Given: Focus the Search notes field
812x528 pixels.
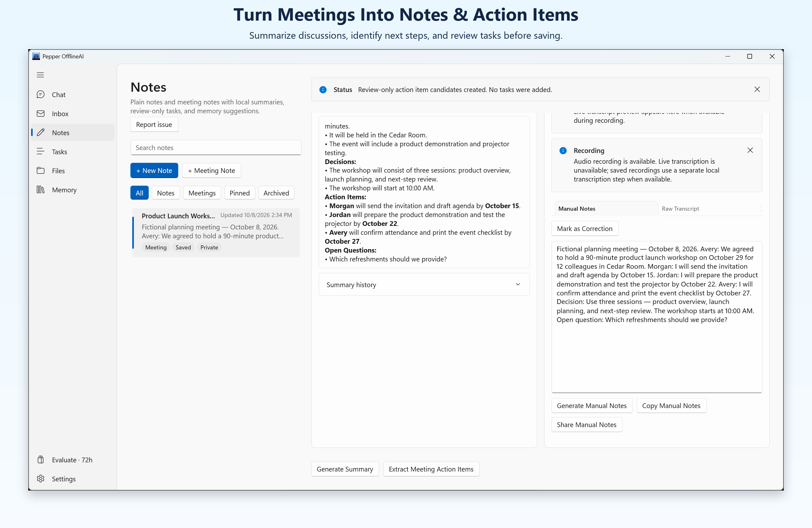Looking at the screenshot, I should coord(216,148).
